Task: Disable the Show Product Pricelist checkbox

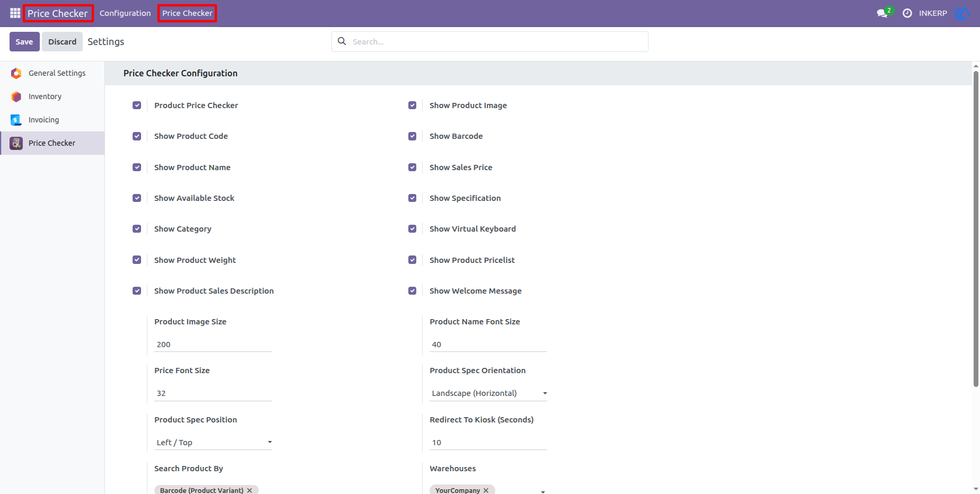Action: point(412,260)
